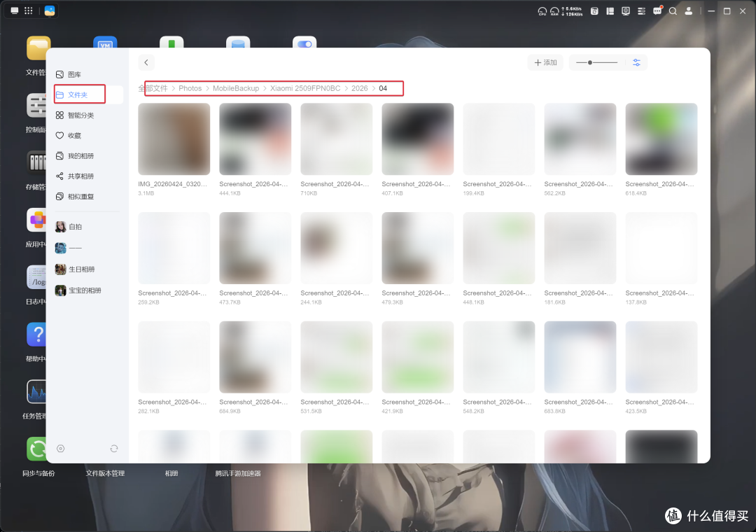
Task: Click the photo app icon in top bar
Action: tap(50, 10)
